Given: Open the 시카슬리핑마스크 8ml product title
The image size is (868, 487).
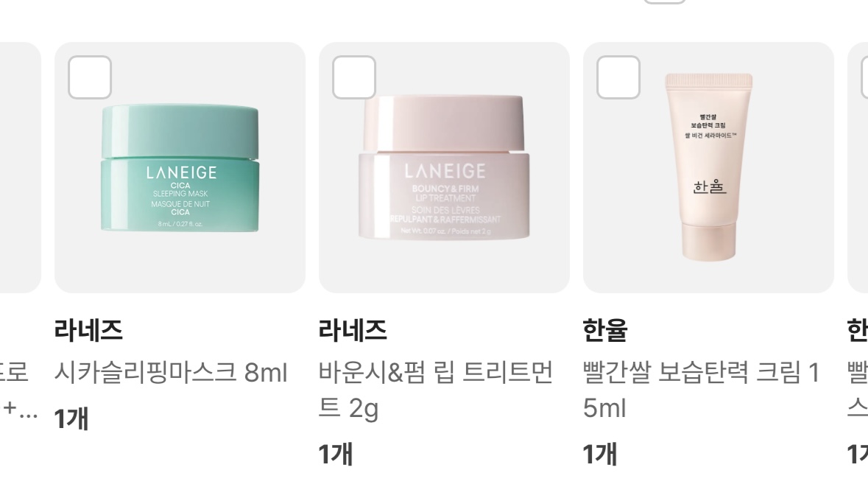Looking at the screenshot, I should [171, 372].
